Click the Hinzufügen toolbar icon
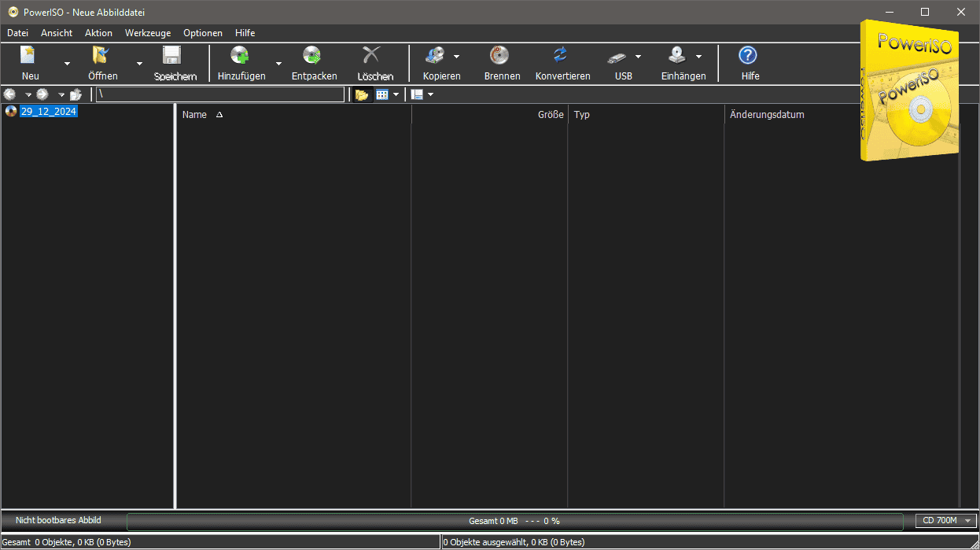 coord(240,55)
